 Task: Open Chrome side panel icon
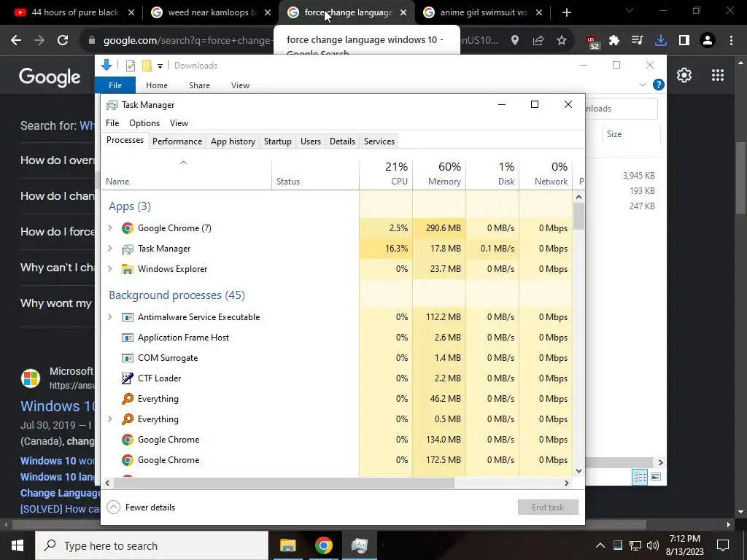coord(684,41)
